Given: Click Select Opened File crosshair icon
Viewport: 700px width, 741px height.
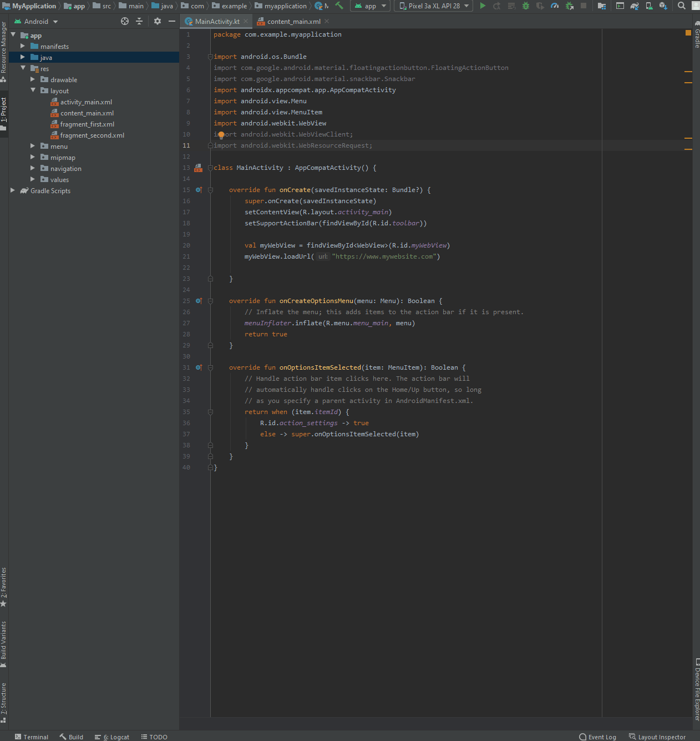Looking at the screenshot, I should coord(125,21).
